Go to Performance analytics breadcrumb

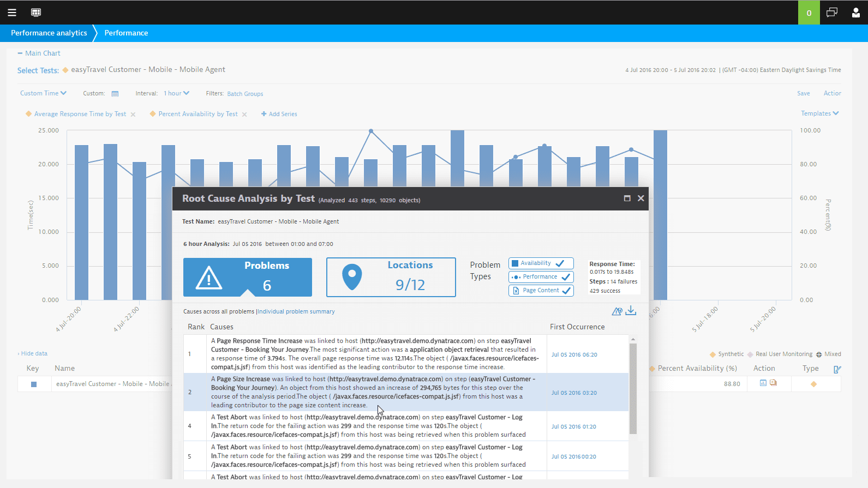[x=49, y=33]
